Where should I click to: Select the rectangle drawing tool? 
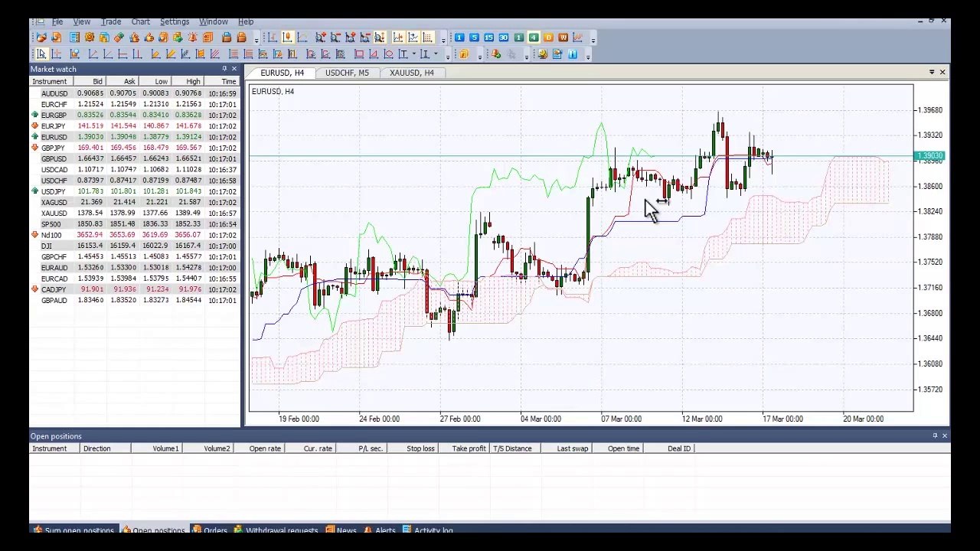[359, 54]
